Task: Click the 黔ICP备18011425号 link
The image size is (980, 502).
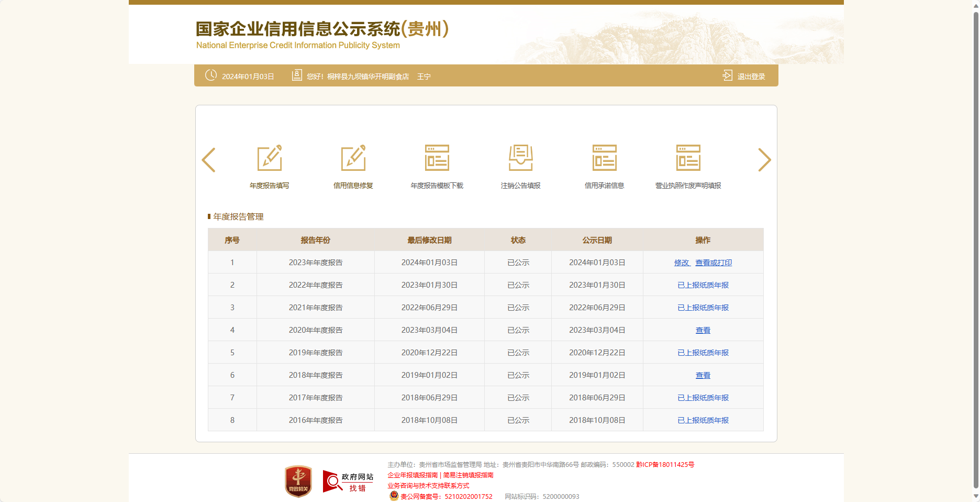Action: pyautogui.click(x=665, y=465)
